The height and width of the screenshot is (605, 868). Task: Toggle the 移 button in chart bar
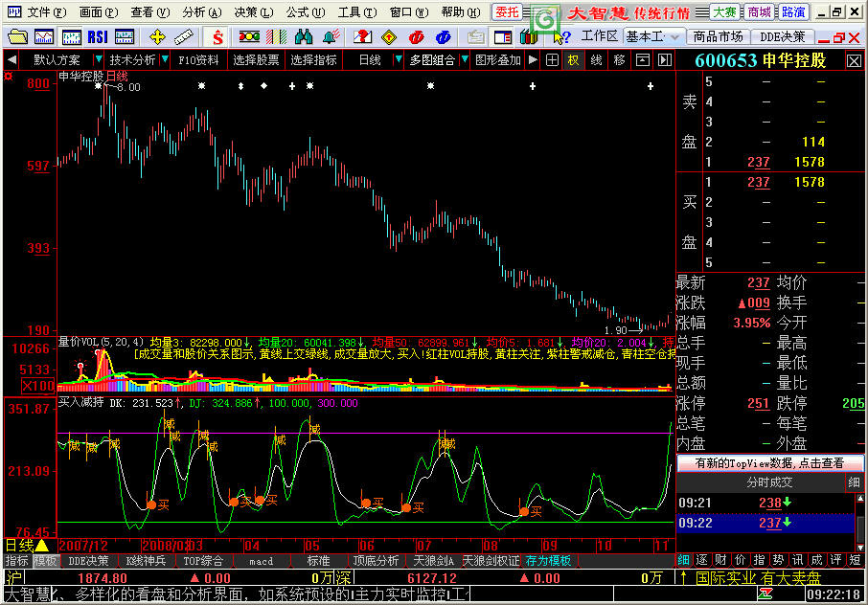tap(619, 59)
